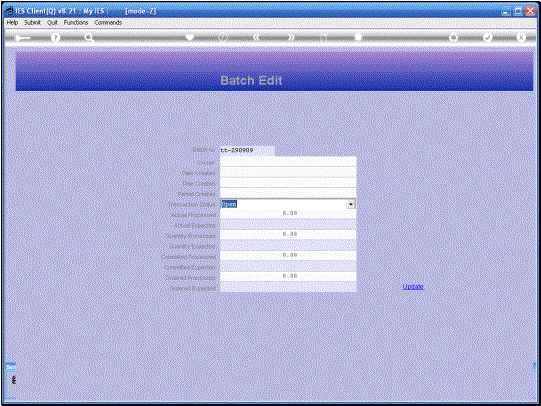Expand the Transaction Status dropdown arrow
The image size is (541, 406).
pos(351,204)
